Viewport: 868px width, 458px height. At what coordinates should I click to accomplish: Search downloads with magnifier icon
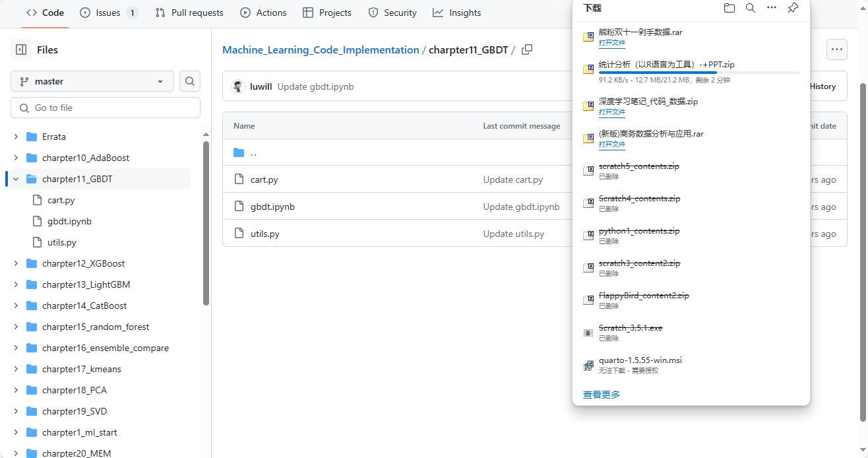pos(751,8)
